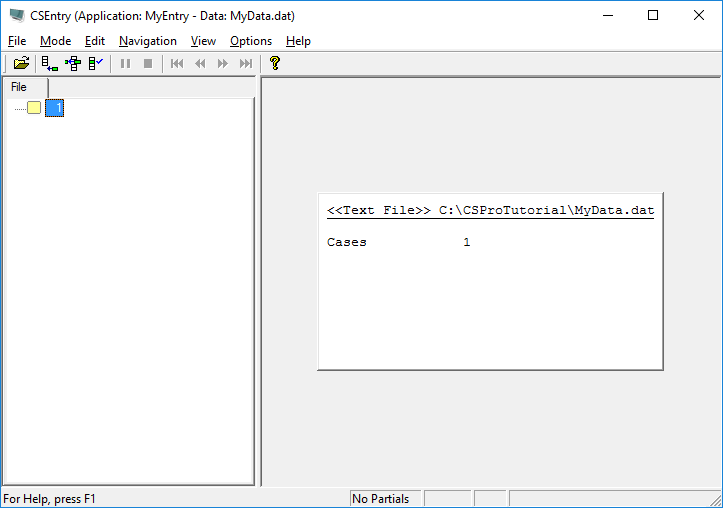Image resolution: width=724 pixels, height=509 pixels.
Task: Open the View menu
Action: [x=203, y=41]
